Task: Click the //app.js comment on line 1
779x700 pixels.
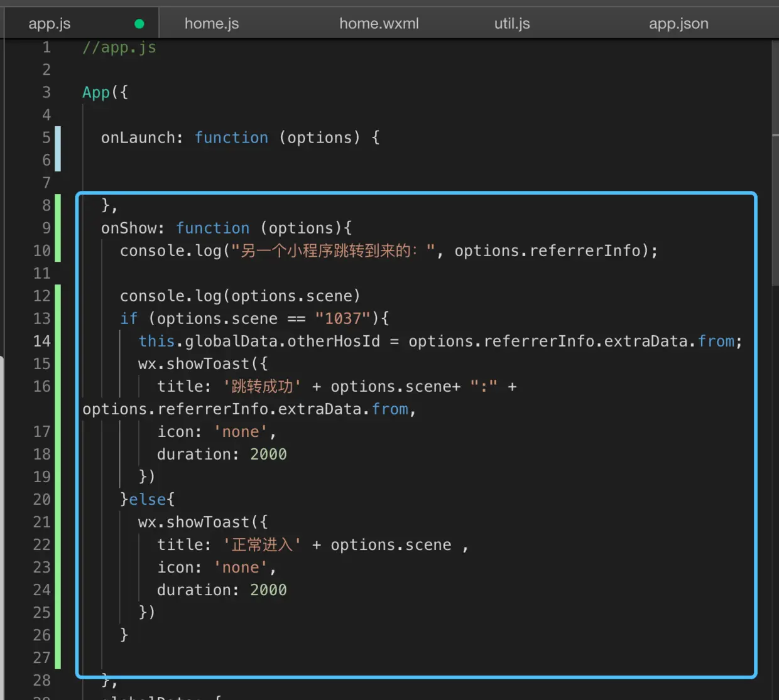Action: [x=119, y=48]
